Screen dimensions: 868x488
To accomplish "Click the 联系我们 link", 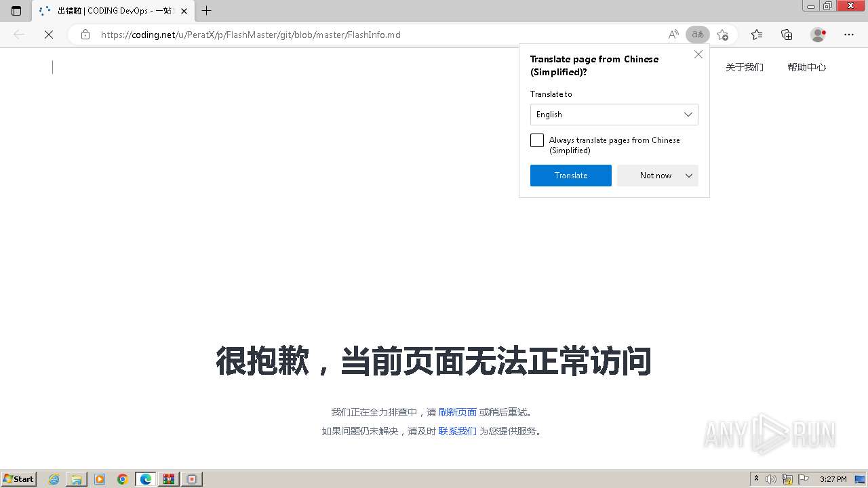I will click(458, 431).
